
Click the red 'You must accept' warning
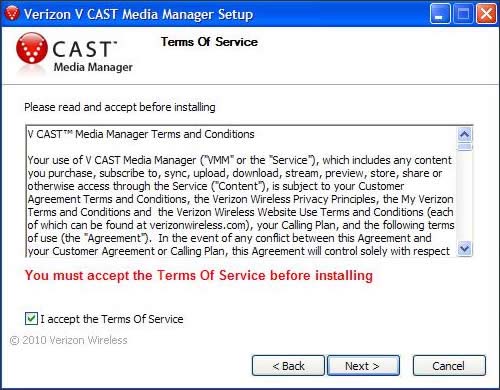click(x=199, y=276)
